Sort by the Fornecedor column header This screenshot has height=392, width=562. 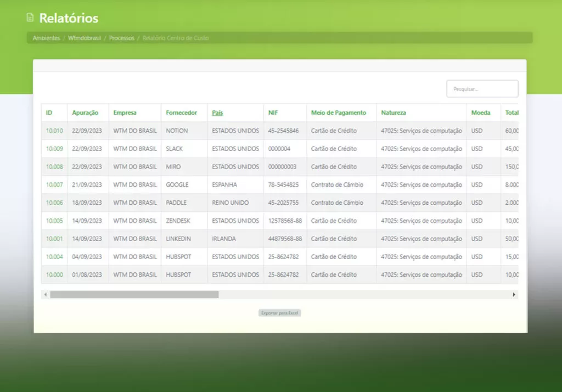(181, 113)
